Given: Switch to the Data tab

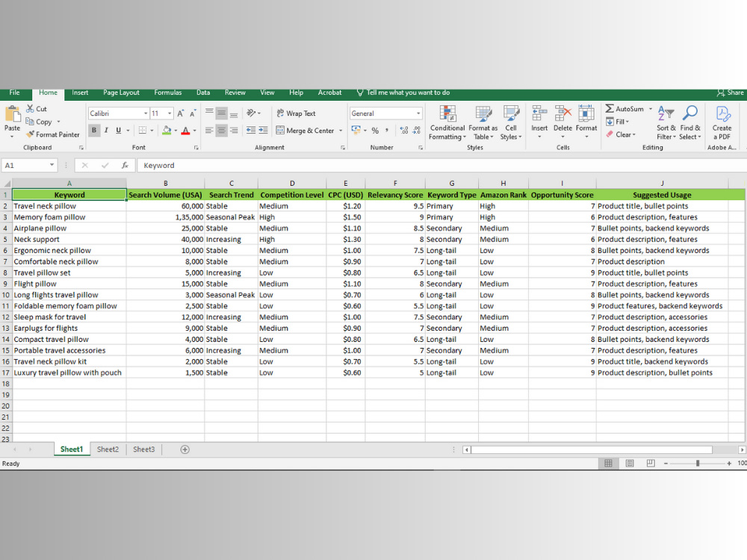Looking at the screenshot, I should 203,93.
